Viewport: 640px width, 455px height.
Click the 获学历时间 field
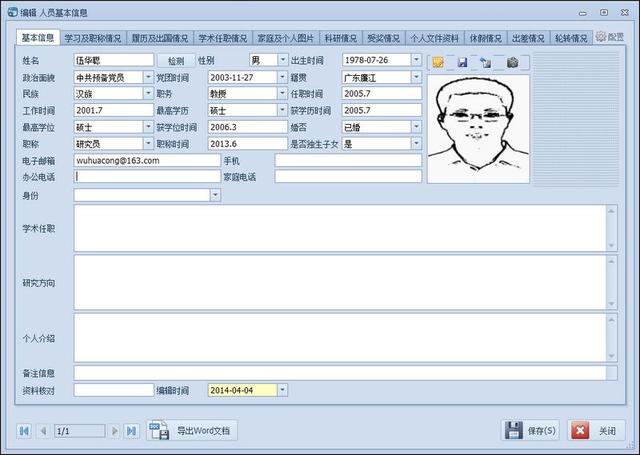(x=382, y=110)
